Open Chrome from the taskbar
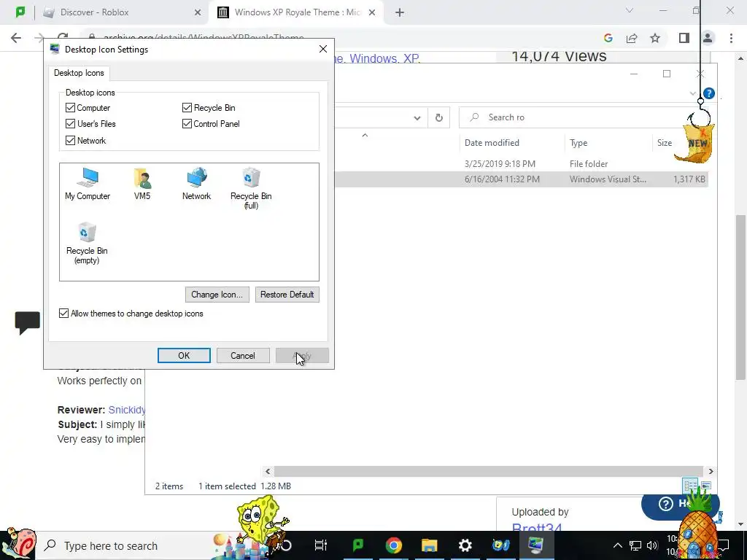 click(393, 545)
